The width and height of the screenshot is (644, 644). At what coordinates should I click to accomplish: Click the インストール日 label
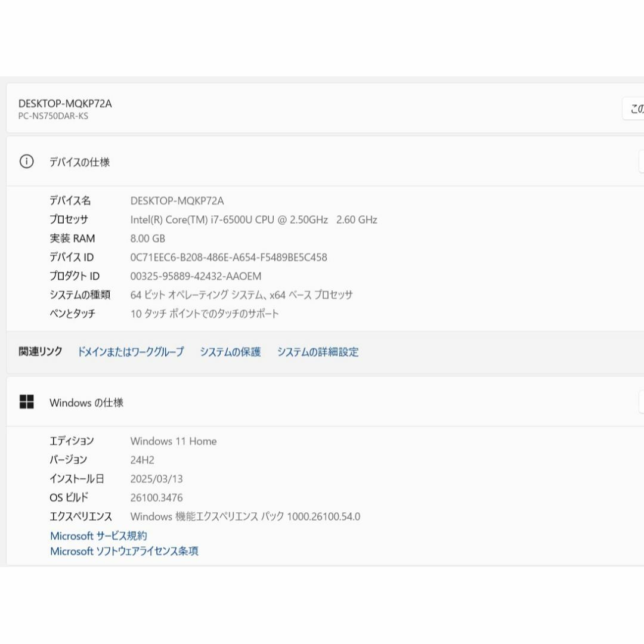point(77,479)
